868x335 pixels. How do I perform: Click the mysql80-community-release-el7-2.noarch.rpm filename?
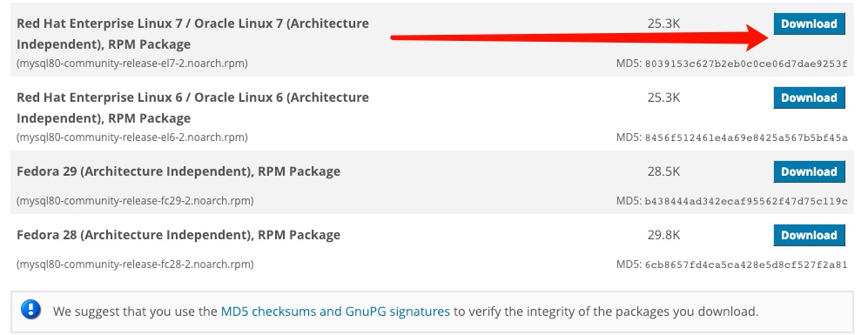[x=132, y=64]
